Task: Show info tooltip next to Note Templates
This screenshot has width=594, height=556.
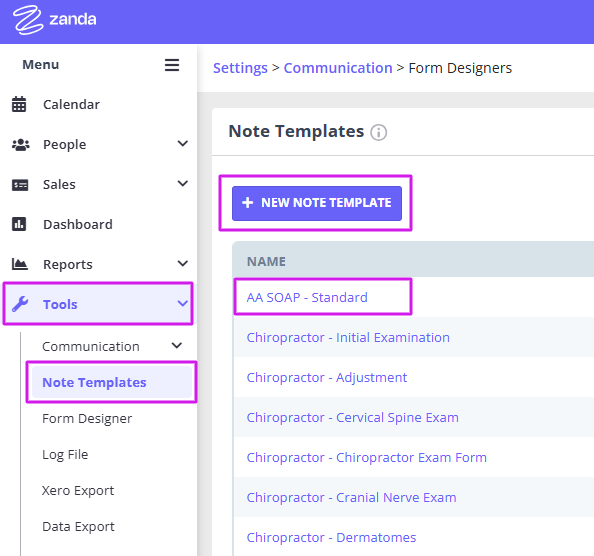Action: [378, 133]
